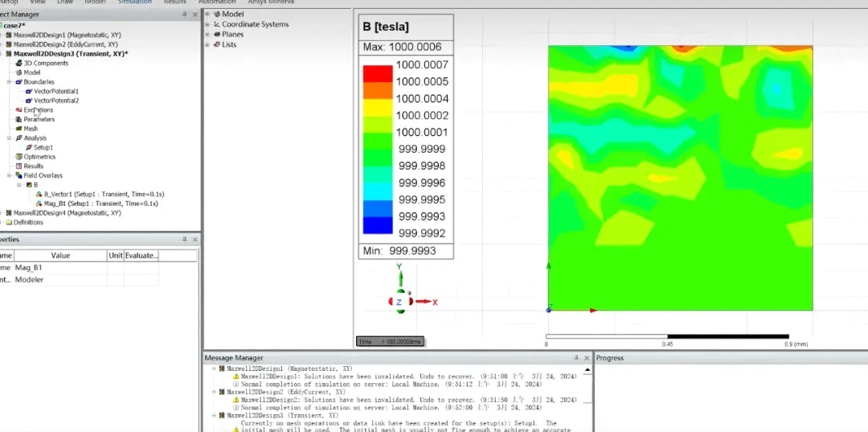Viewport: 868px width, 432px height.
Task: Expand Coordinate Systems in model tree
Action: (207, 24)
